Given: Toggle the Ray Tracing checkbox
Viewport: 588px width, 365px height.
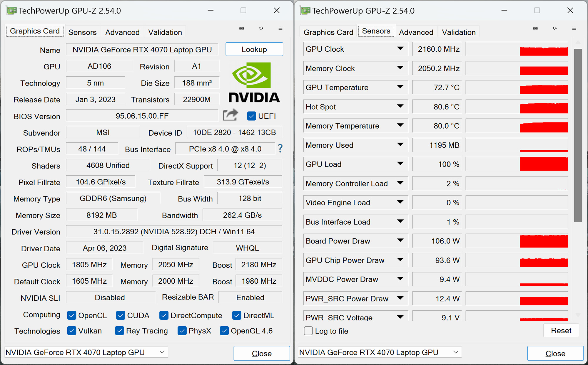Looking at the screenshot, I should pyautogui.click(x=119, y=331).
